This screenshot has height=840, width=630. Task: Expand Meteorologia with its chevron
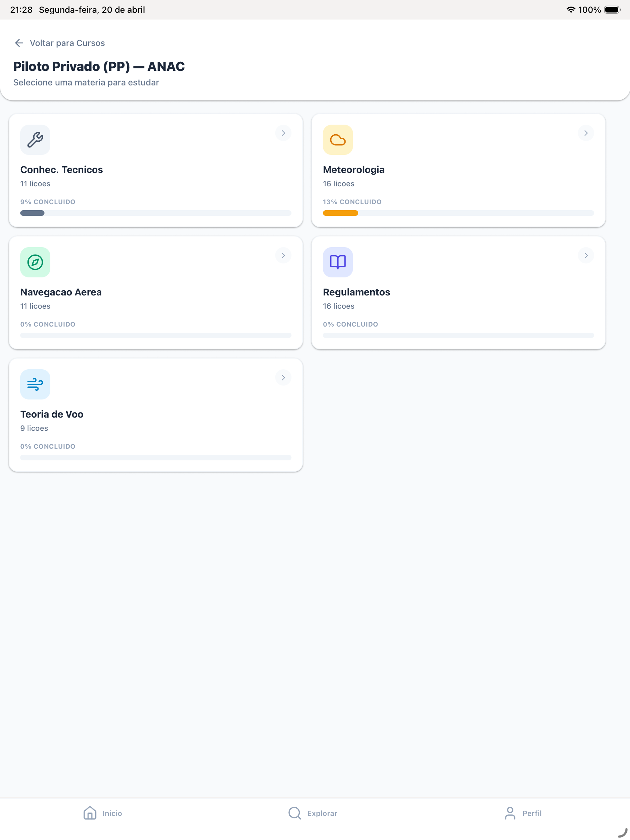pos(586,133)
